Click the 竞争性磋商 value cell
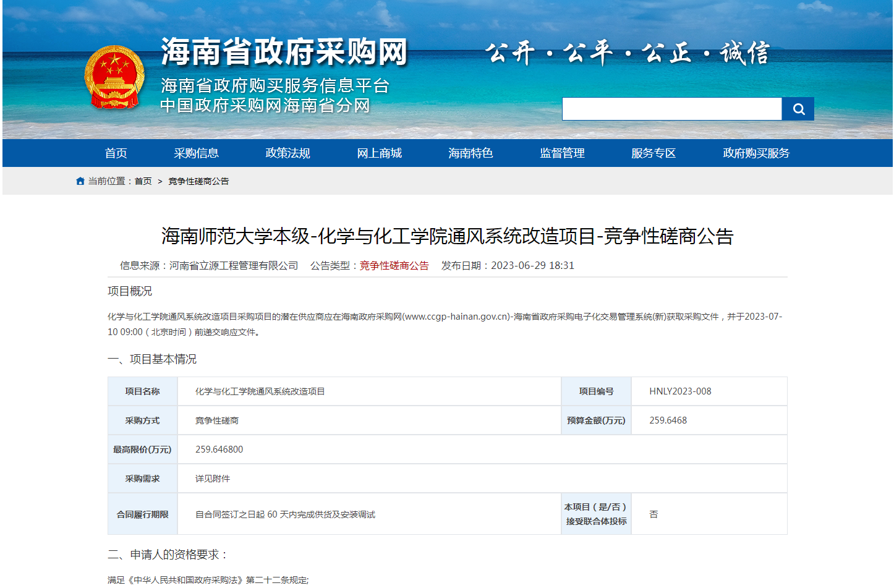The height and width of the screenshot is (588, 894). [x=369, y=420]
